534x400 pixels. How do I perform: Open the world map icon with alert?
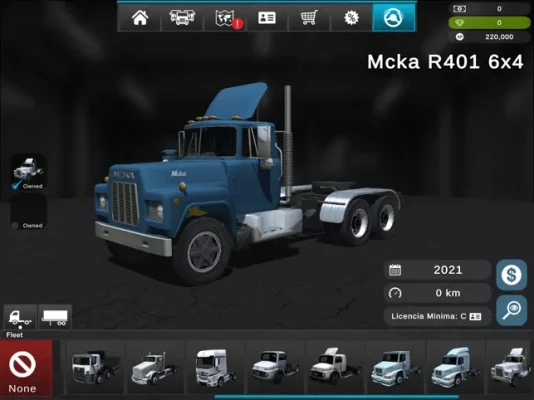click(x=225, y=18)
